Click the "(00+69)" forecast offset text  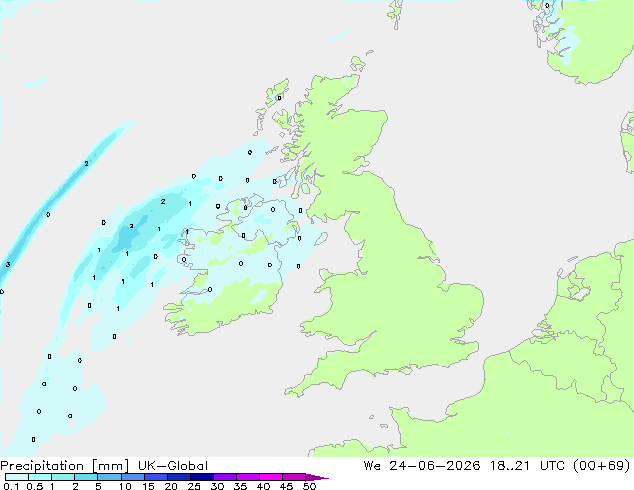tap(602, 466)
